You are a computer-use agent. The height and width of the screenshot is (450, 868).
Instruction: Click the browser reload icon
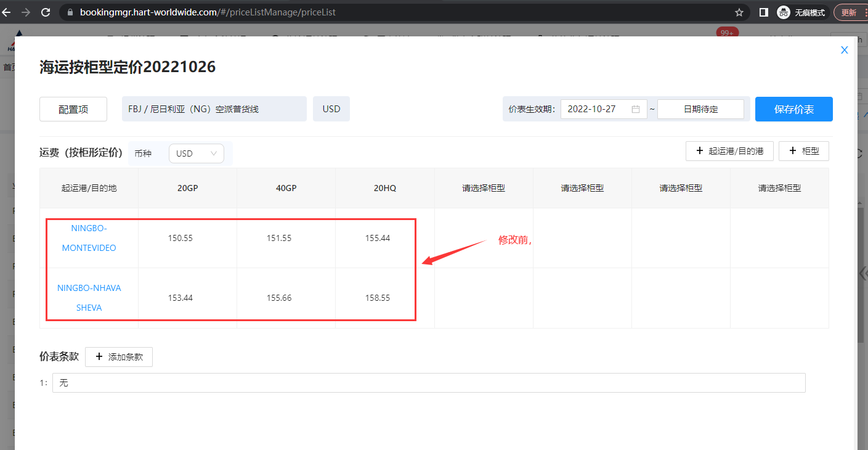(45, 12)
